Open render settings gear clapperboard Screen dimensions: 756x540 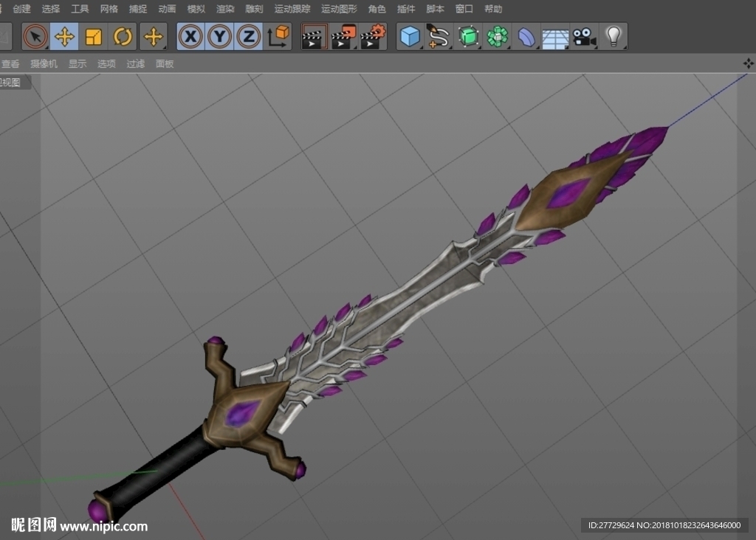click(373, 37)
